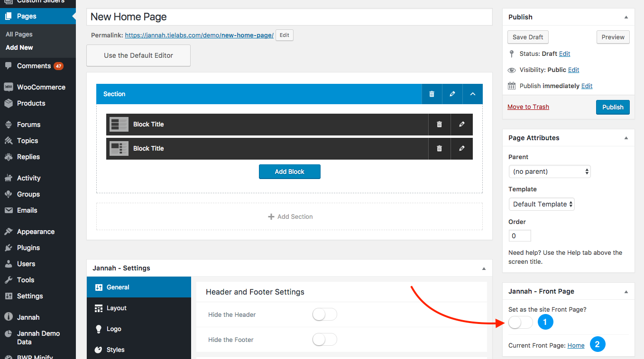Click the Preview button
Viewport: 644px width, 359px height.
point(613,37)
